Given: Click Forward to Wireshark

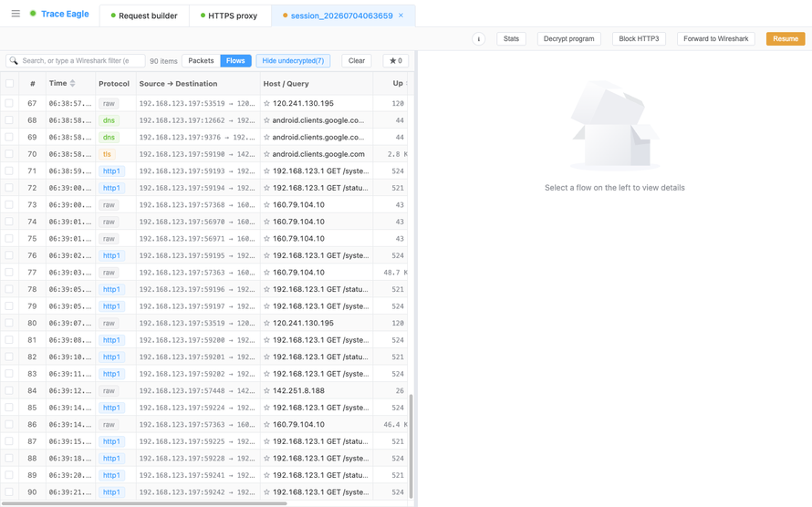Looking at the screenshot, I should pos(715,39).
